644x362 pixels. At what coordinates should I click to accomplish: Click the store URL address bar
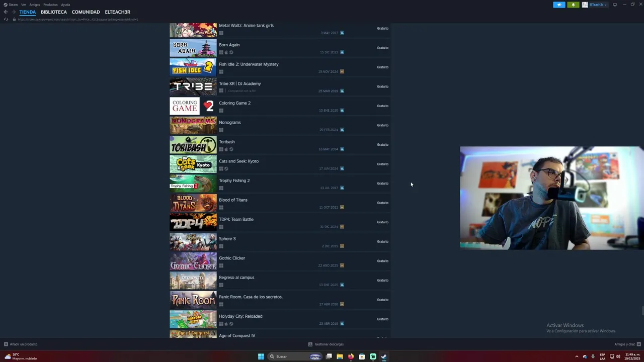click(x=78, y=19)
